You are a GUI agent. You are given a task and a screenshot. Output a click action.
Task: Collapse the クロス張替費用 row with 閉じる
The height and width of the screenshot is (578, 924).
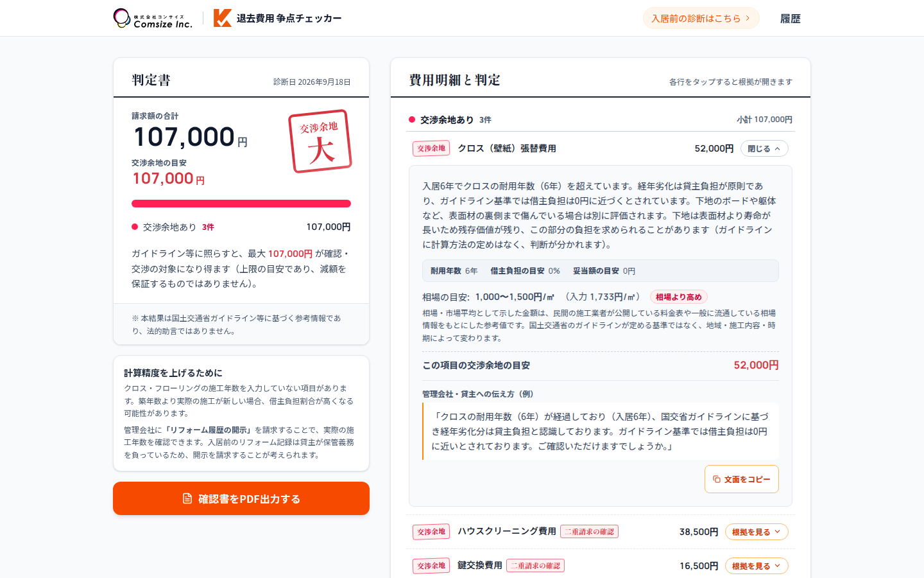coord(764,148)
